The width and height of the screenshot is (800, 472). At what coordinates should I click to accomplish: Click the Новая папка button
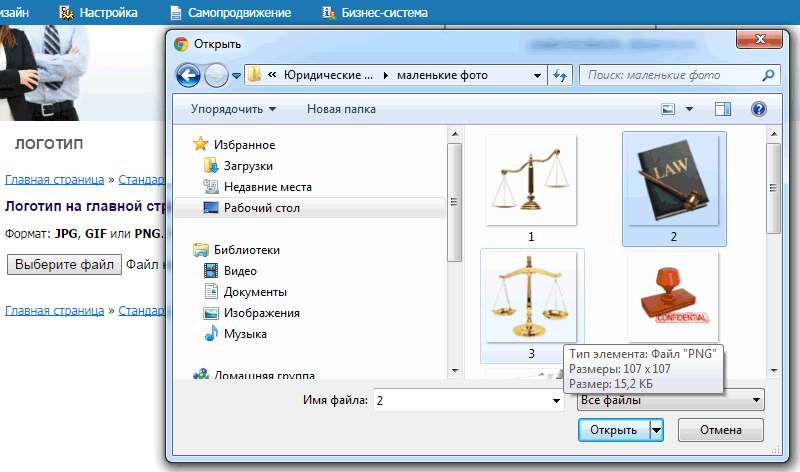[341, 109]
